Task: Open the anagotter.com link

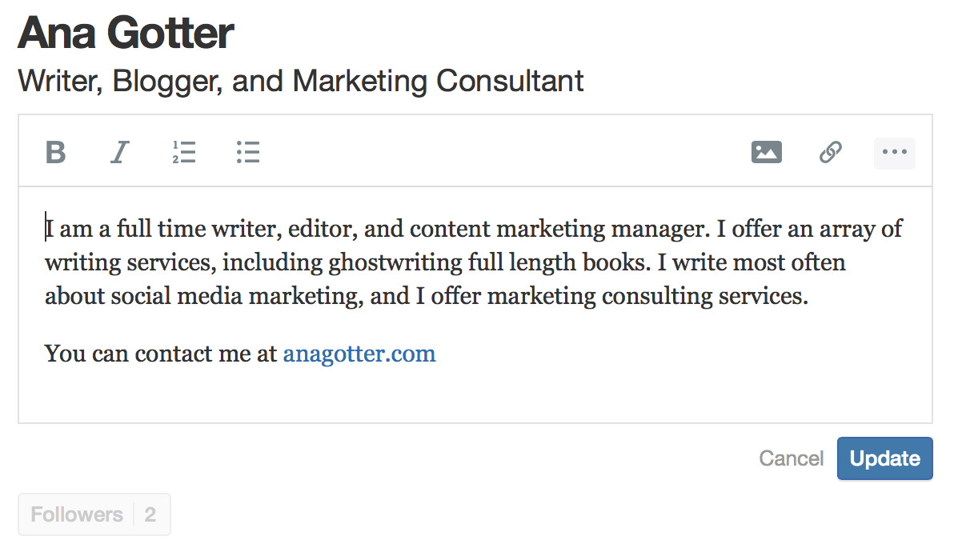Action: 359,353
